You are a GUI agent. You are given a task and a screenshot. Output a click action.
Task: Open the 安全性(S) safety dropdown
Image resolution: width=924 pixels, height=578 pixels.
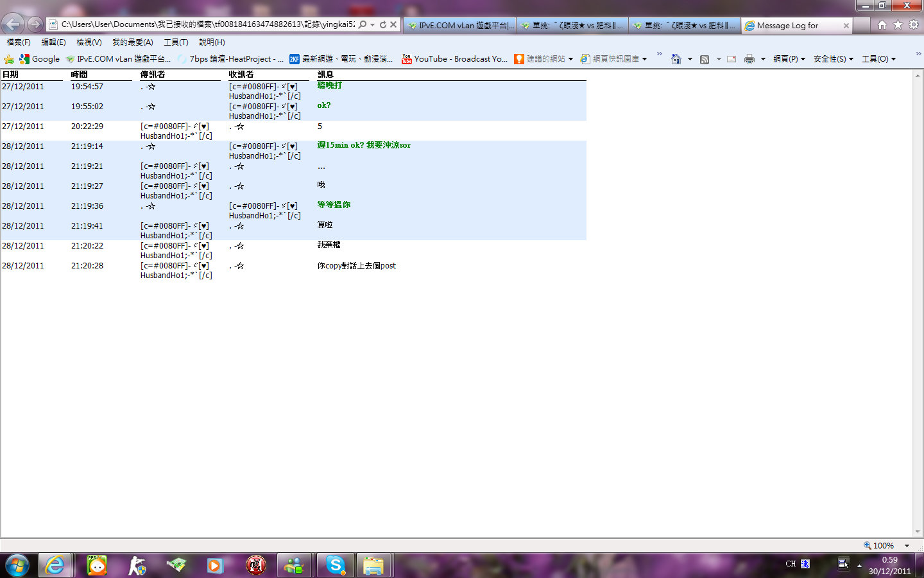coord(834,59)
